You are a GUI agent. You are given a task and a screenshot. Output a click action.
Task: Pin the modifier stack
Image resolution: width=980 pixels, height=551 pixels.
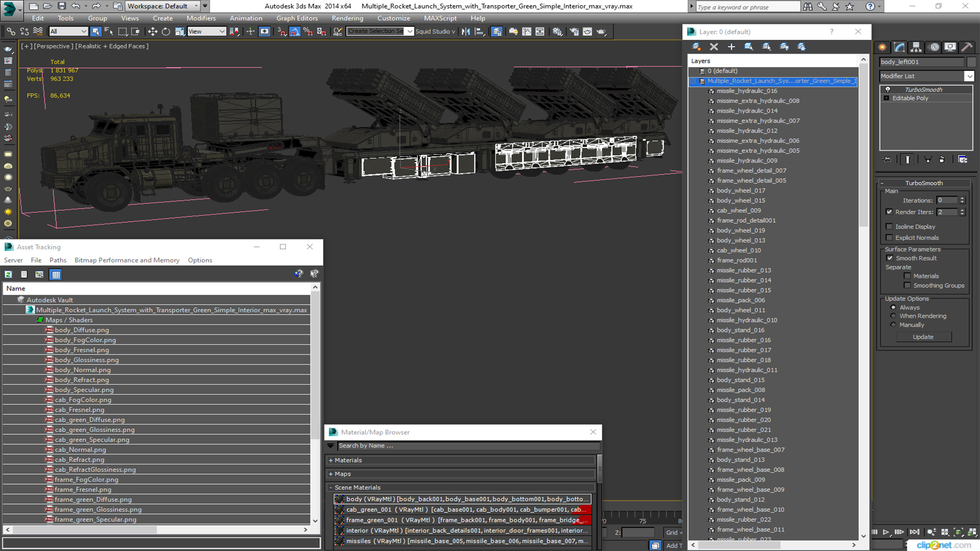pyautogui.click(x=887, y=160)
